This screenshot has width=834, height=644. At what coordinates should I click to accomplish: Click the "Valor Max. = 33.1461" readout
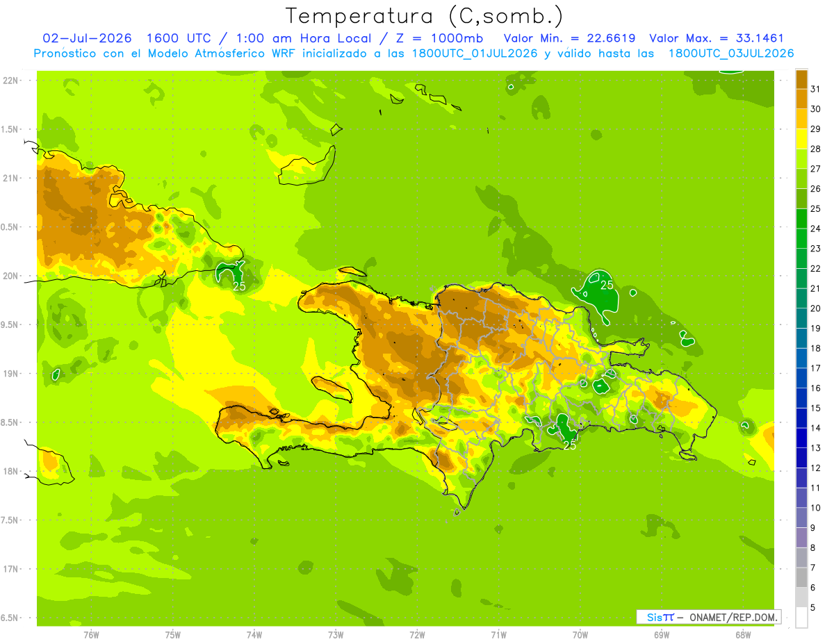(x=717, y=38)
